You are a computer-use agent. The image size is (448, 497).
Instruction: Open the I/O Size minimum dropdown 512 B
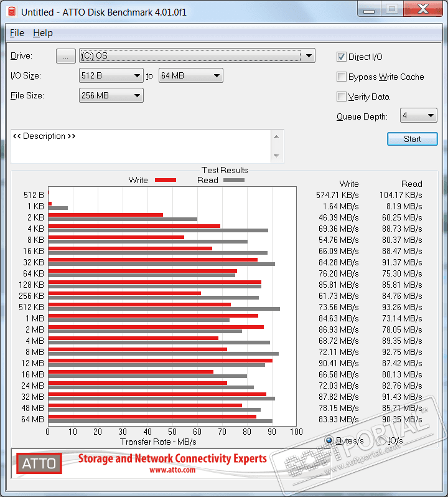click(x=111, y=75)
